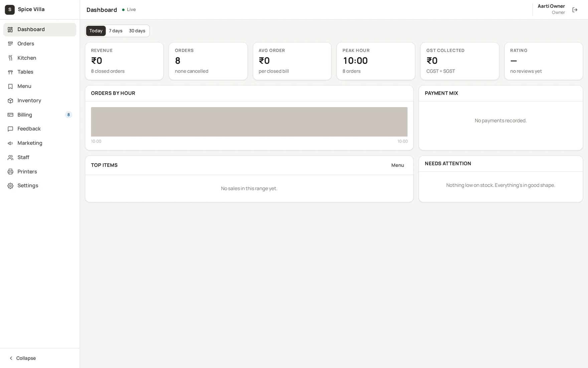Click "No payments recorded." message
This screenshot has height=368, width=588.
pyautogui.click(x=500, y=120)
